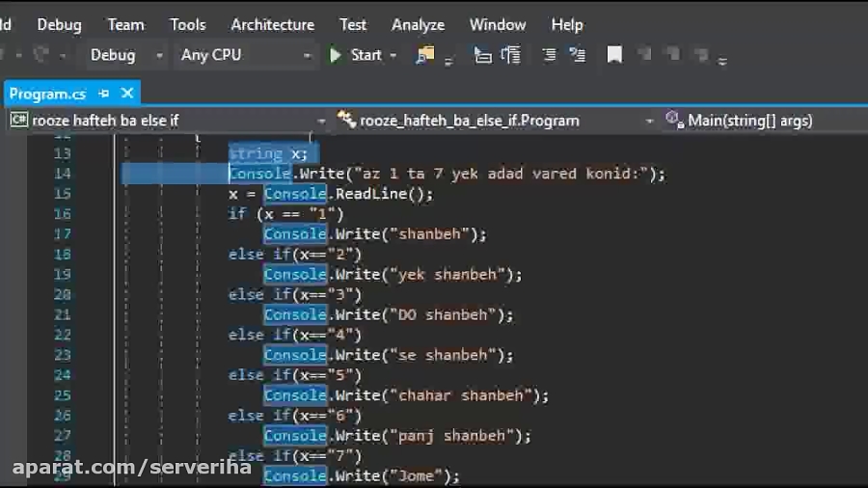This screenshot has width=868, height=488.
Task: Click the if (x == "1") statement
Action: (x=285, y=214)
